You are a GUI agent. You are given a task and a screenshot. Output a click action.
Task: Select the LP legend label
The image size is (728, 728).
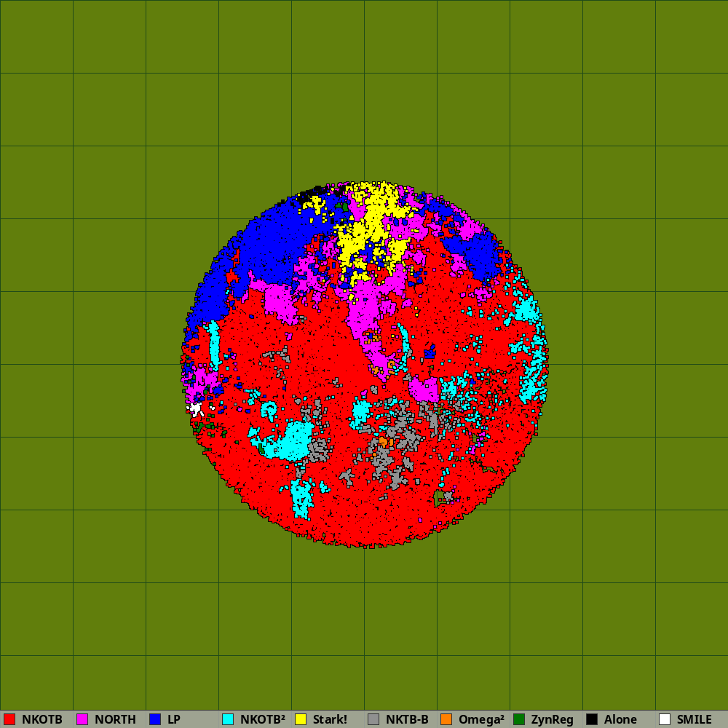point(174,719)
